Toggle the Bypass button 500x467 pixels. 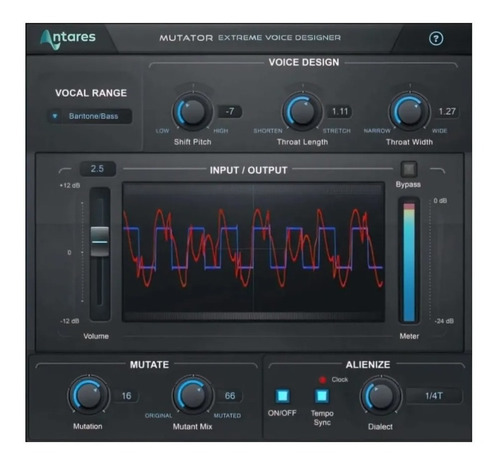tap(409, 169)
